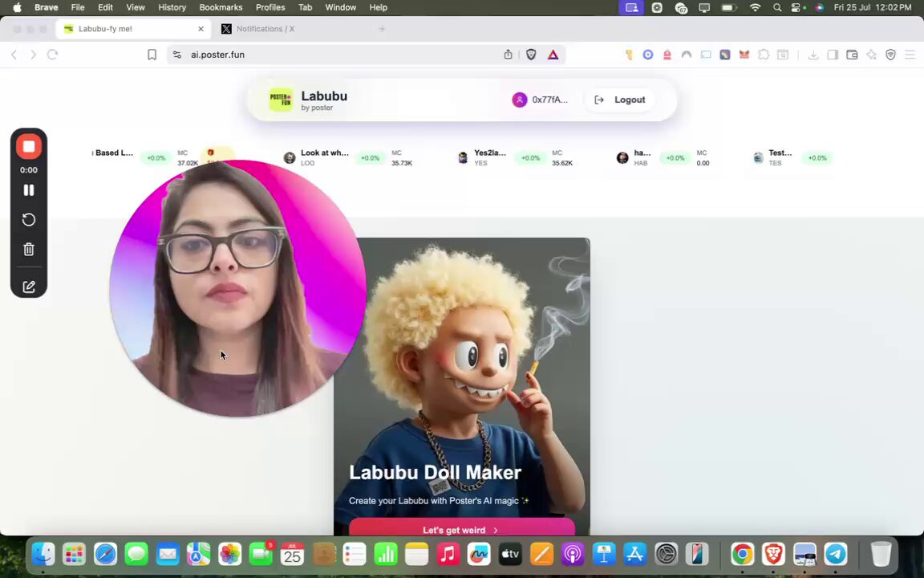Open Google Chrome from the Dock

(x=743, y=555)
